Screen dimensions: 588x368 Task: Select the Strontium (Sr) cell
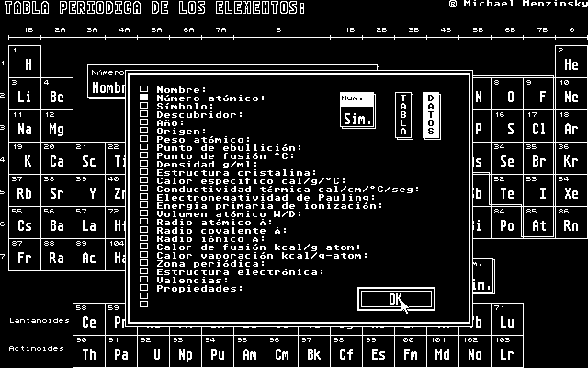point(57,190)
